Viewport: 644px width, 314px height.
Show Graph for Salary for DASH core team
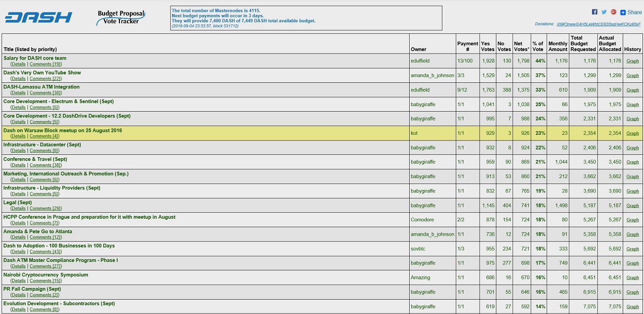633,61
